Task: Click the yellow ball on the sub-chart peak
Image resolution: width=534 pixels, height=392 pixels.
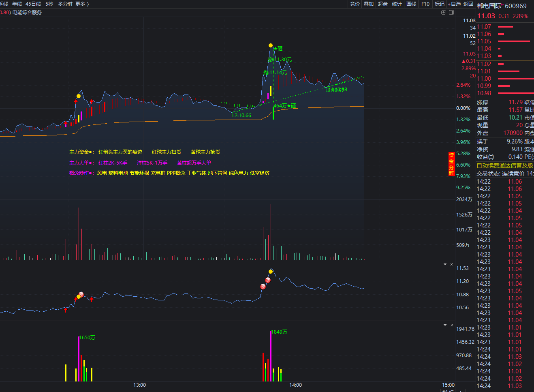Action: coord(271,271)
